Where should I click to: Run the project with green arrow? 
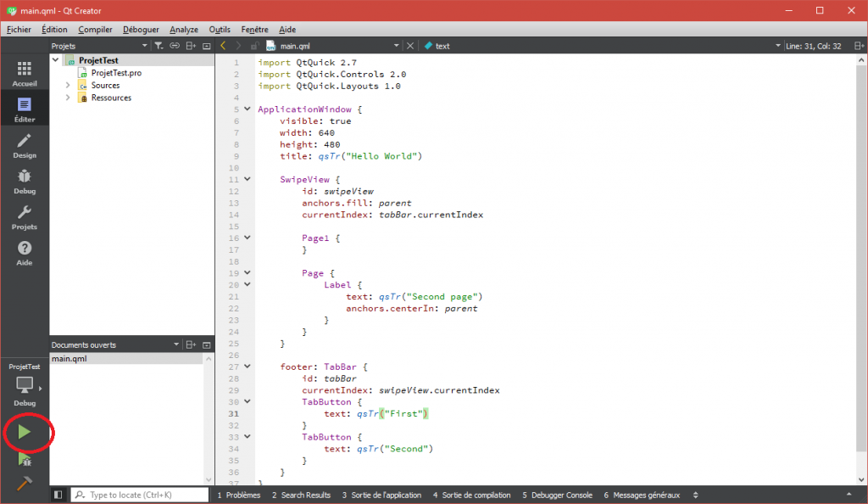pyautogui.click(x=24, y=432)
